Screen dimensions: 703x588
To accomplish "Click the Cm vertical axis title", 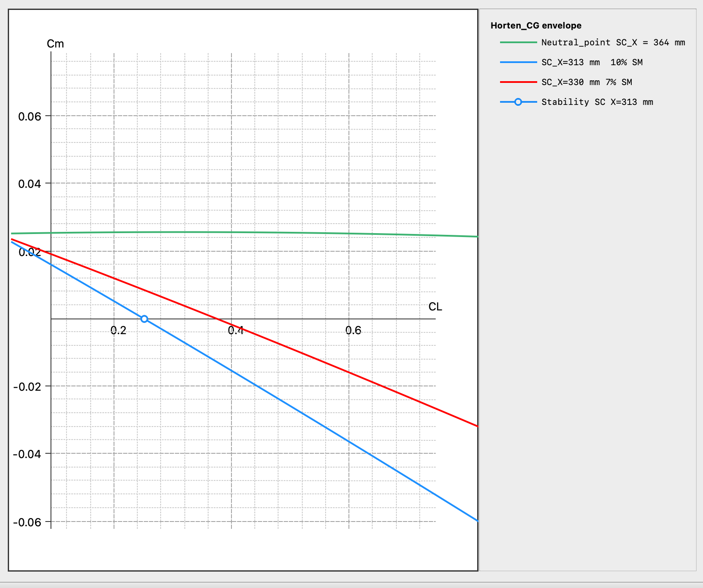I will tap(55, 44).
